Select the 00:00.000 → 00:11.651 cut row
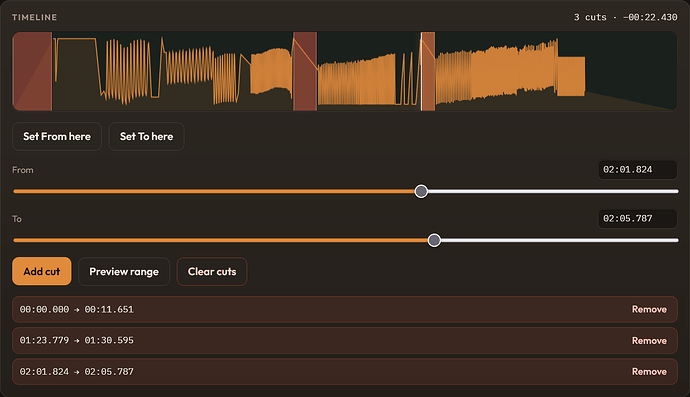 [x=345, y=309]
